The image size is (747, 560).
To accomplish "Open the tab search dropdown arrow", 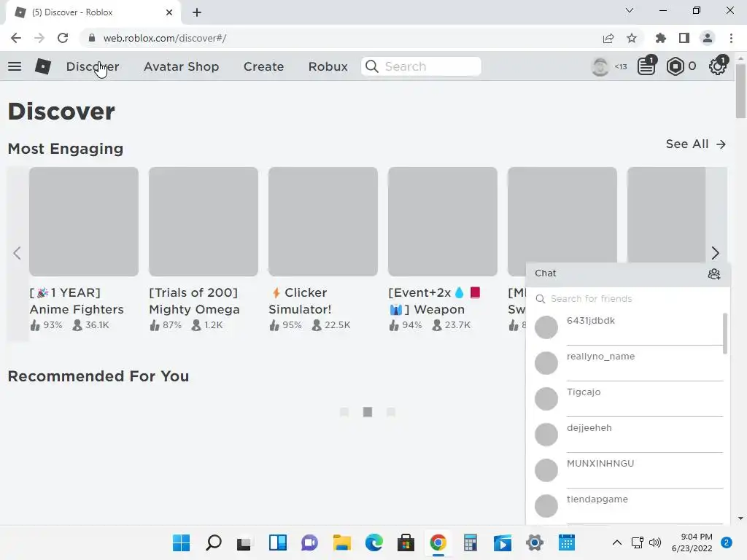I will (x=630, y=10).
